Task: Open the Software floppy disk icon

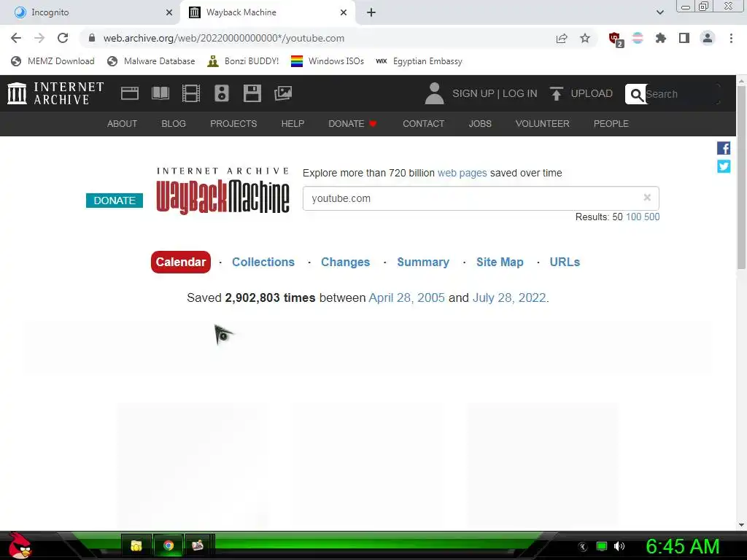Action: [252, 93]
